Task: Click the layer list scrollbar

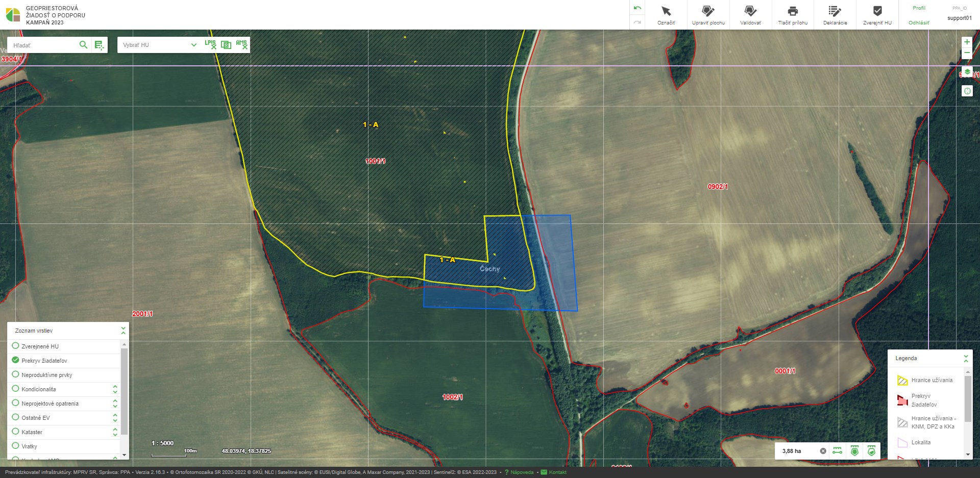Action: 124,391
